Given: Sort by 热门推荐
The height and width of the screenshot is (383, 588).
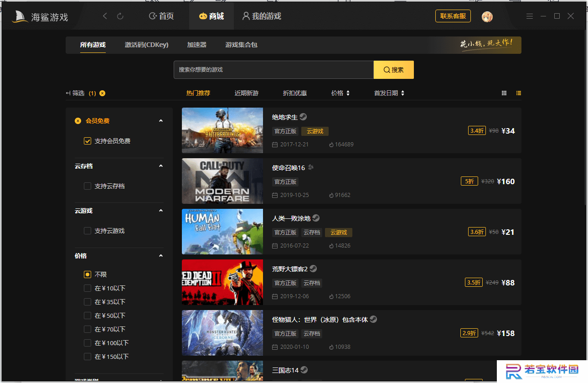Looking at the screenshot, I should pyautogui.click(x=198, y=93).
